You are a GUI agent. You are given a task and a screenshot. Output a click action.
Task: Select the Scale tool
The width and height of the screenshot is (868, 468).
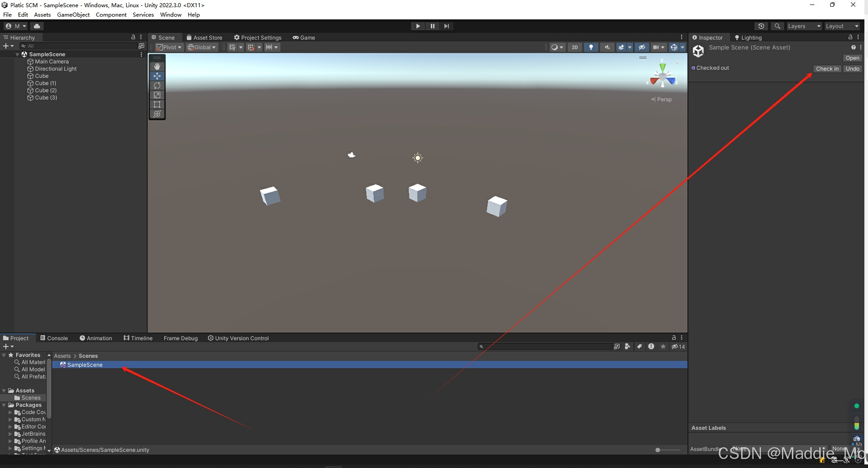pos(157,95)
